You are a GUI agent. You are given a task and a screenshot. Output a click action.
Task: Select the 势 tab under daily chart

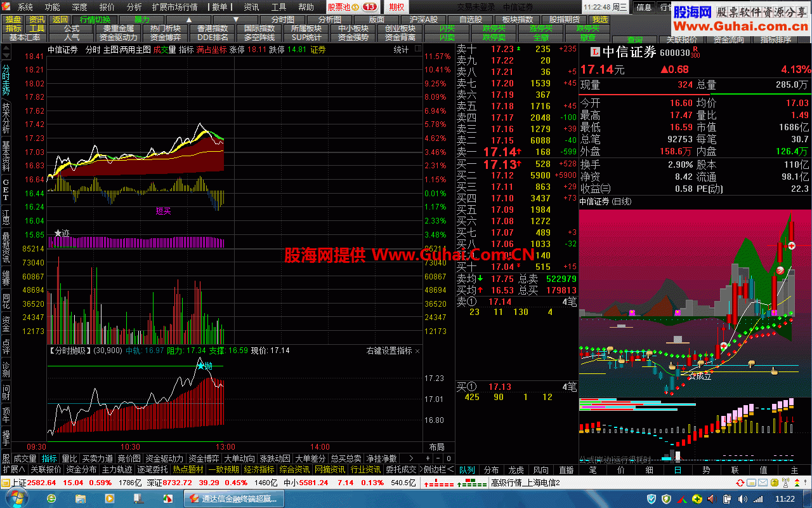[x=706, y=470]
